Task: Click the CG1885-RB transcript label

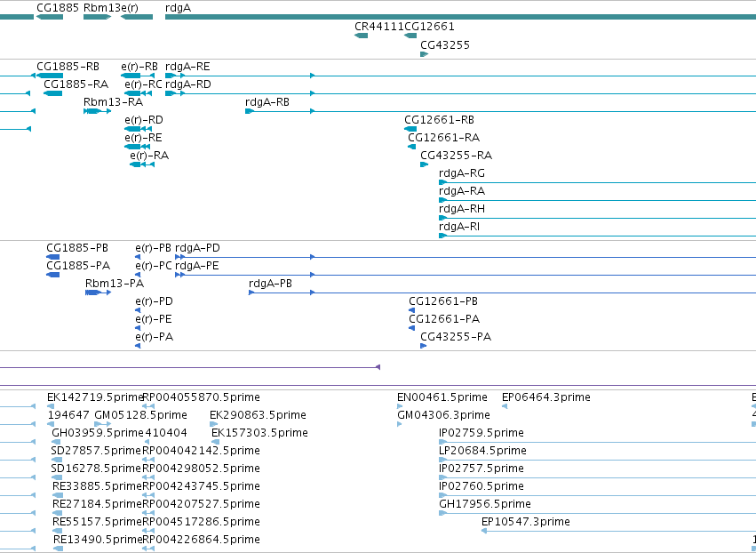Action: pyautogui.click(x=68, y=67)
